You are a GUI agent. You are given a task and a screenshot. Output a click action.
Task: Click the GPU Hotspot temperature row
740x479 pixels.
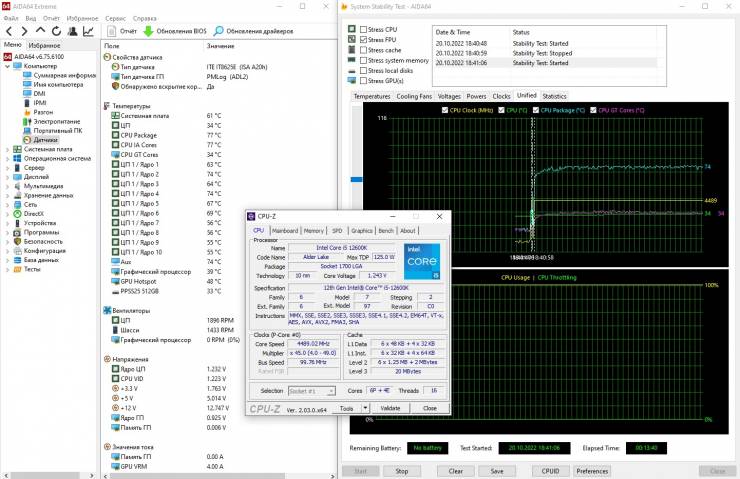pyautogui.click(x=166, y=281)
